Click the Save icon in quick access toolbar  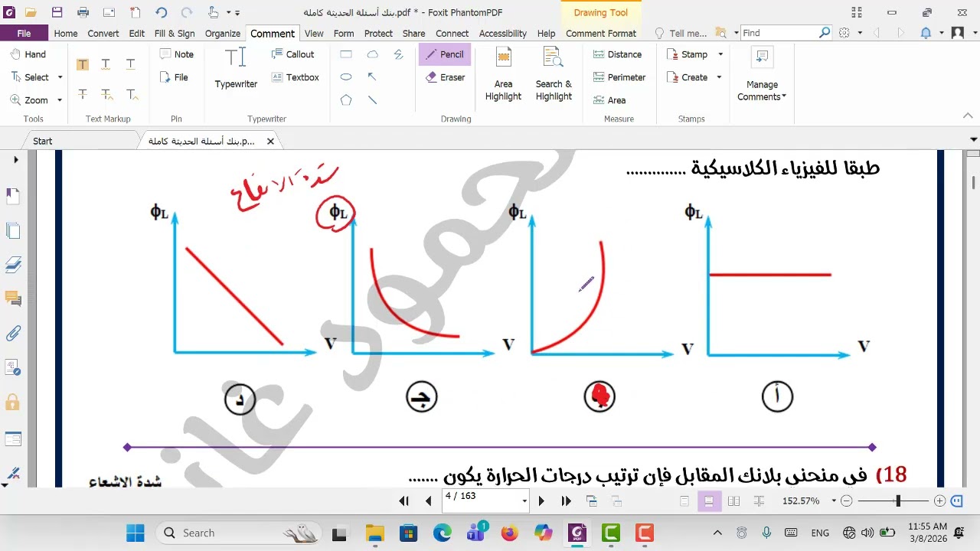pos(57,12)
